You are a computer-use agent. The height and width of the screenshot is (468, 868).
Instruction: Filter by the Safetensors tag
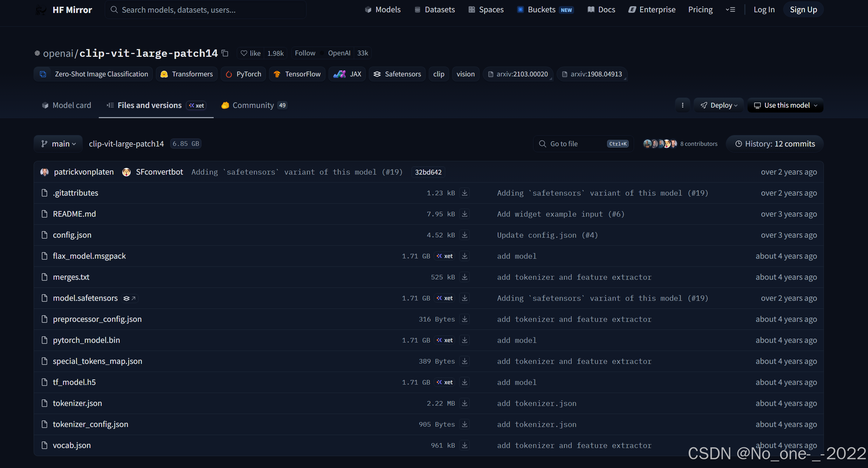397,74
